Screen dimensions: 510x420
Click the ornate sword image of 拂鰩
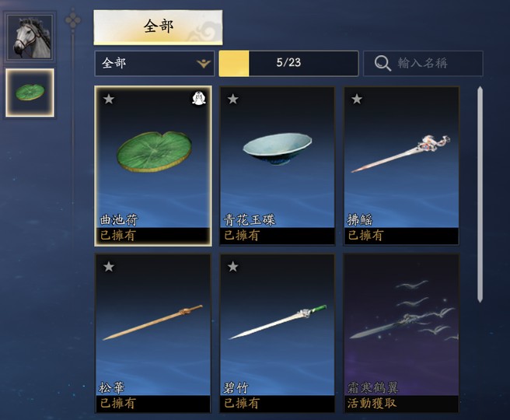401,153
